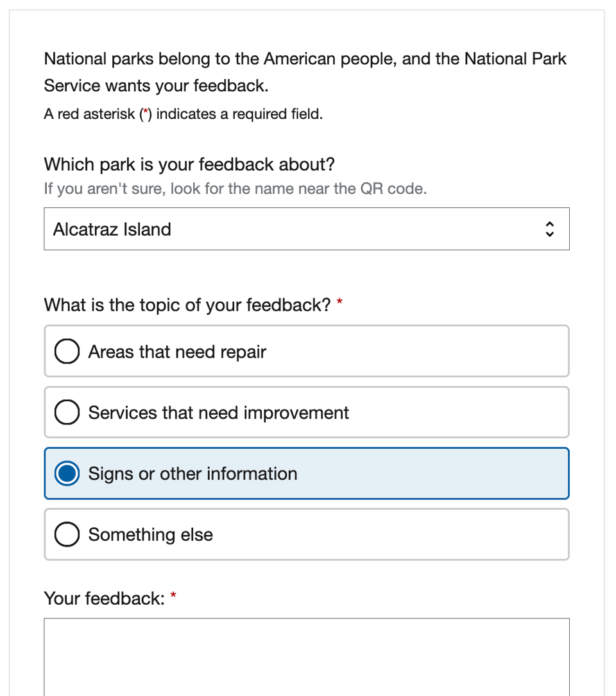Click the red asterisk beside "Your feedback:"
Screen dimensions: 616x696
coord(173,597)
